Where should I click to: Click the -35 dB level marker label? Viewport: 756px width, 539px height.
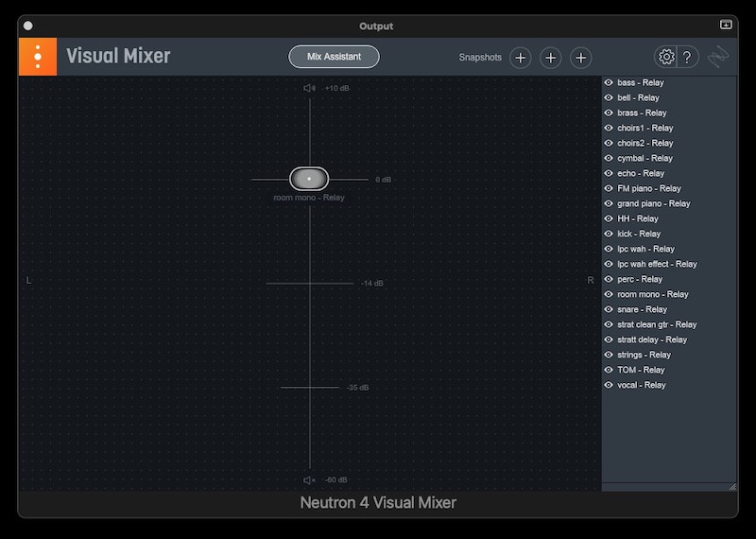[358, 388]
